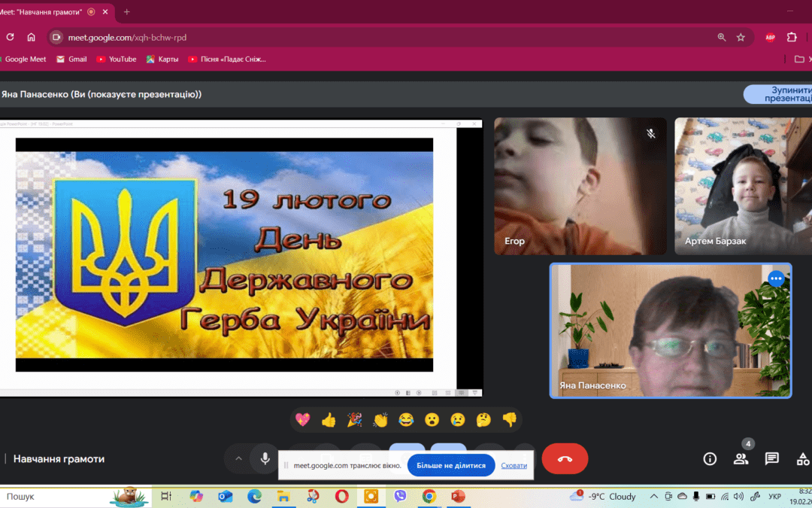Expand audio settings chevron near microphone

point(238,458)
